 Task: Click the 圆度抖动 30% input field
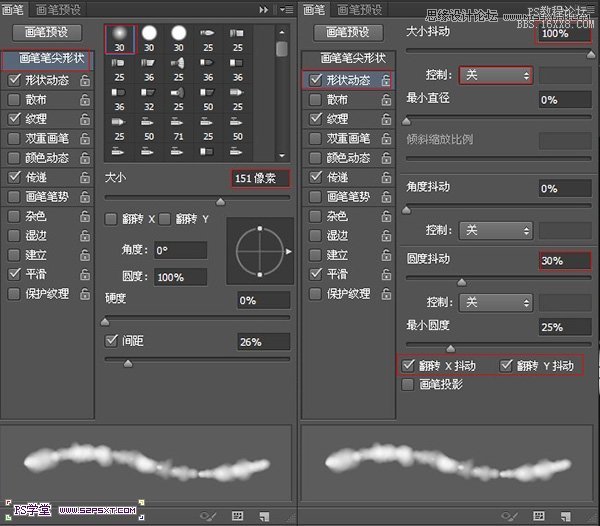564,261
